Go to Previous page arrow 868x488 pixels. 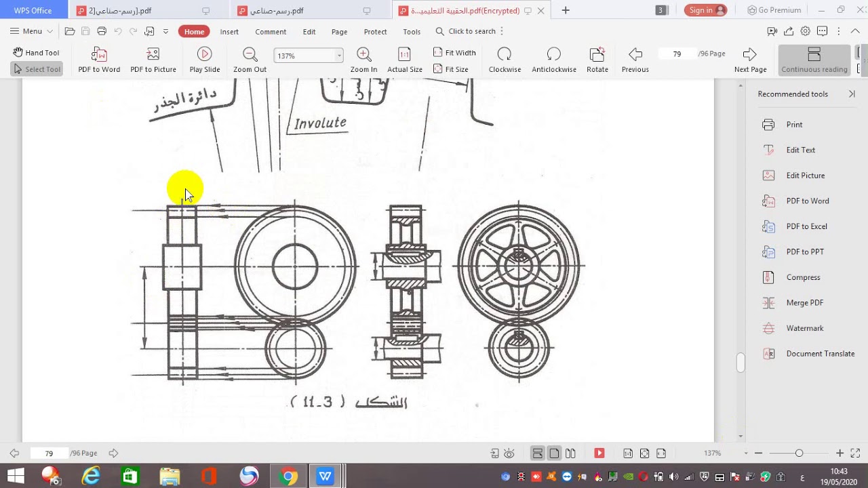(635, 60)
